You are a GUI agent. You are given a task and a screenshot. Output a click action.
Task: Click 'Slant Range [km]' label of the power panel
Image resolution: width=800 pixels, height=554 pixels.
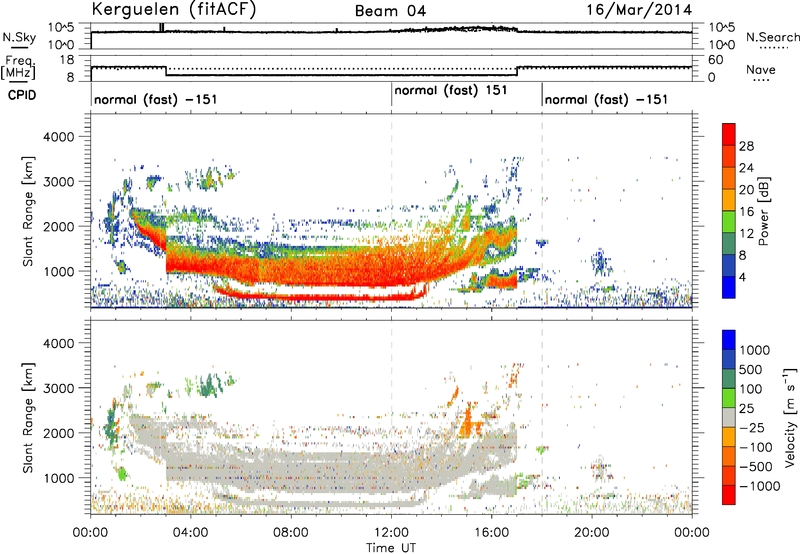point(28,211)
